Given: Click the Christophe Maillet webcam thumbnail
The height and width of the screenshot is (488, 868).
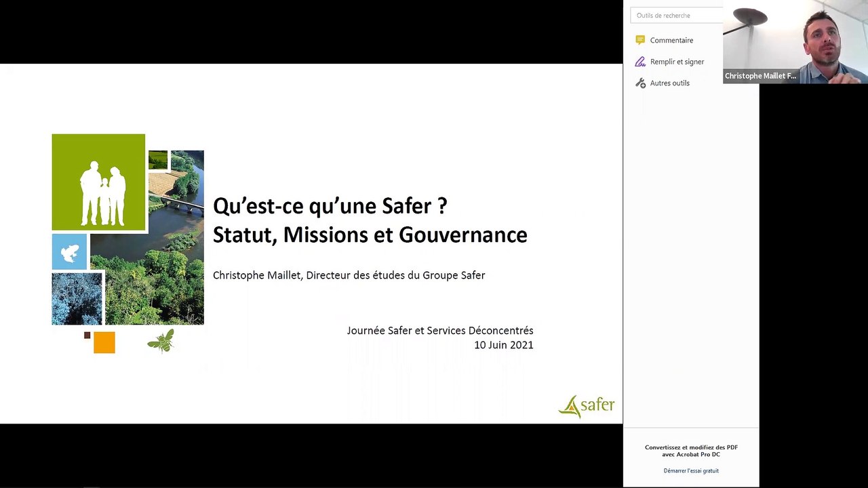Looking at the screenshot, I should tap(795, 41).
